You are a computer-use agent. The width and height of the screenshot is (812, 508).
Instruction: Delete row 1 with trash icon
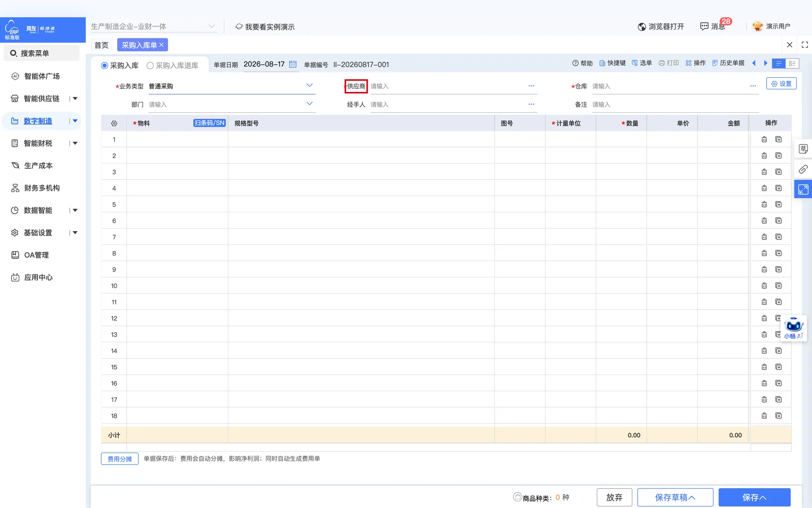click(764, 139)
